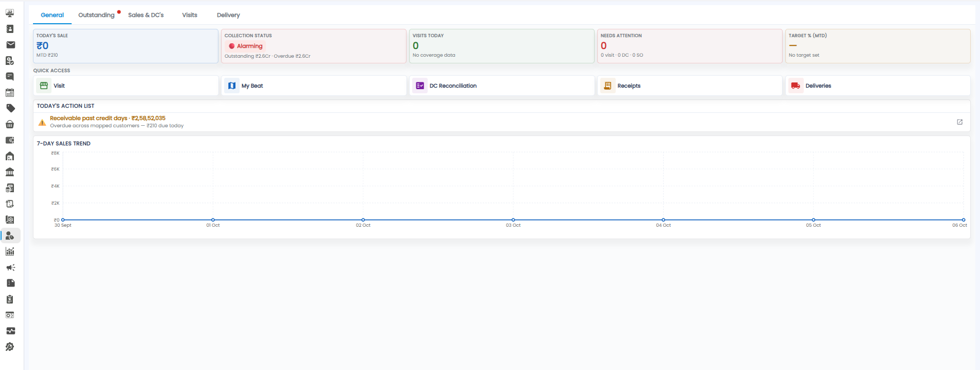Screen dimensions: 980x370
Task: Open the dashboard monitor icon in sidebar
Action: pos(10,13)
